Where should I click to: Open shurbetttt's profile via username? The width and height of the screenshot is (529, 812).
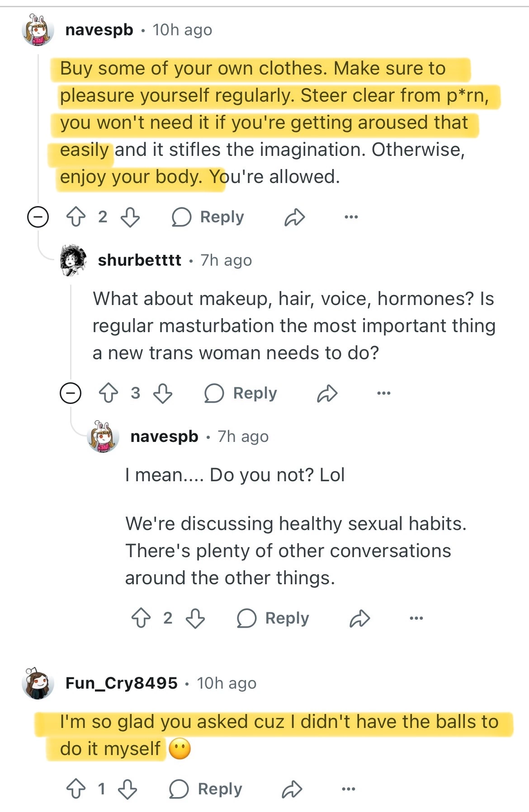[139, 260]
